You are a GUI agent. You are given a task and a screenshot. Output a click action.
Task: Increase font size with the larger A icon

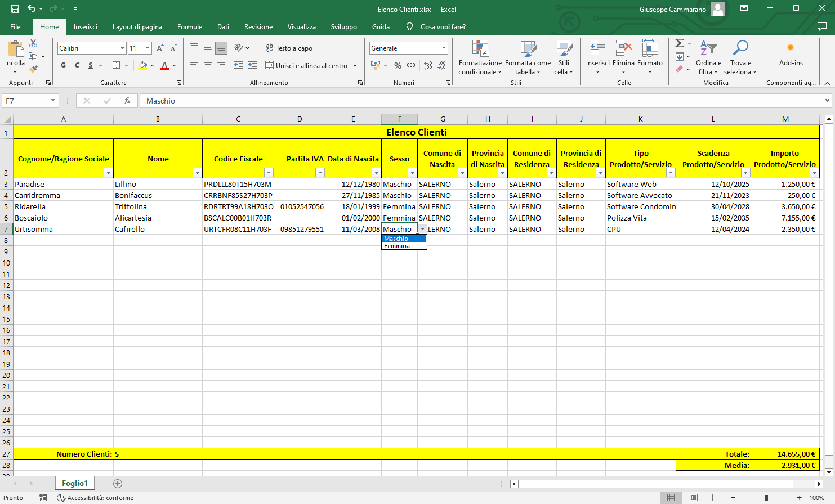pos(160,48)
